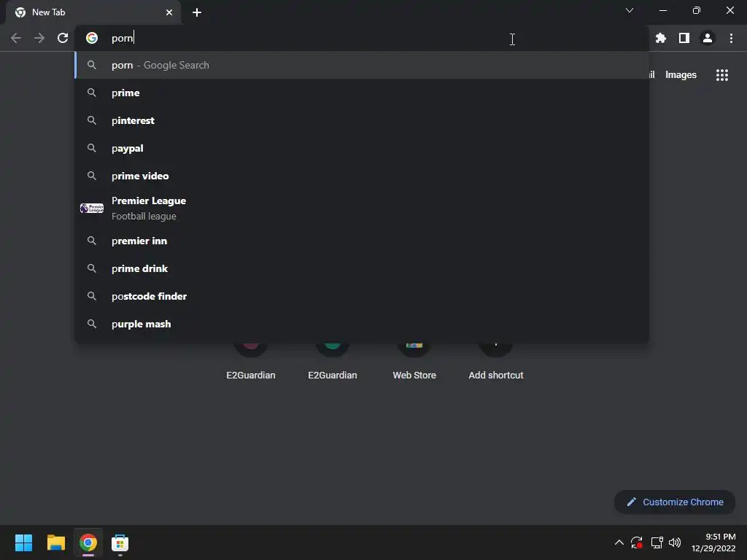The width and height of the screenshot is (747, 560).
Task: Open File Explorer from the taskbar
Action: pos(55,542)
